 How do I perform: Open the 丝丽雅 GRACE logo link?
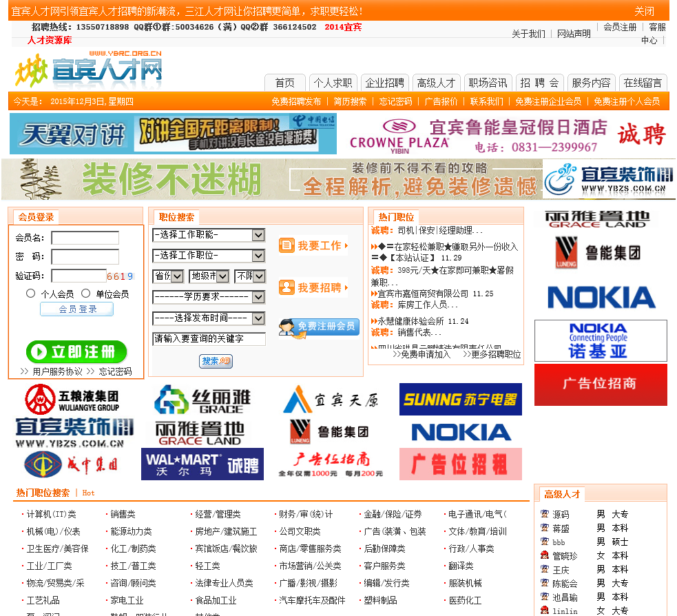point(202,400)
